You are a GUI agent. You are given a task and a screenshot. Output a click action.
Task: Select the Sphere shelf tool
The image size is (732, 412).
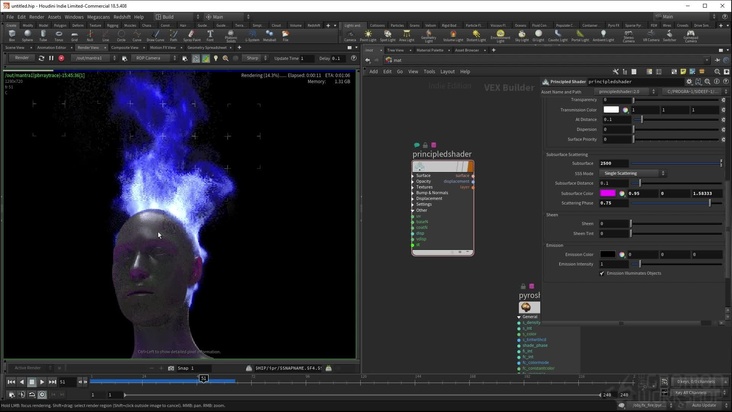pyautogui.click(x=28, y=35)
